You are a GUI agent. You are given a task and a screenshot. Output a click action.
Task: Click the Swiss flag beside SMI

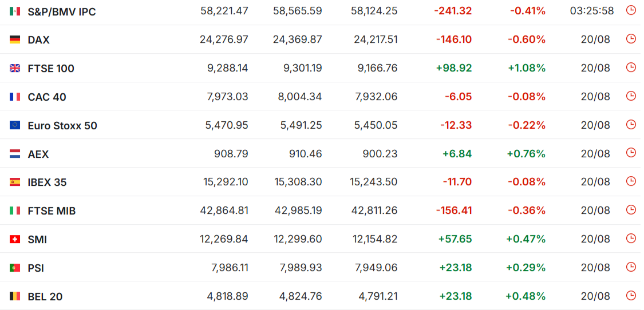(15, 240)
